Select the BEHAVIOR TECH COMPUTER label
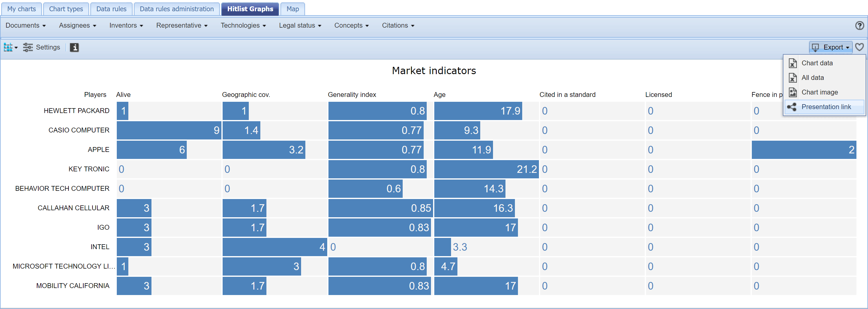 tap(62, 189)
